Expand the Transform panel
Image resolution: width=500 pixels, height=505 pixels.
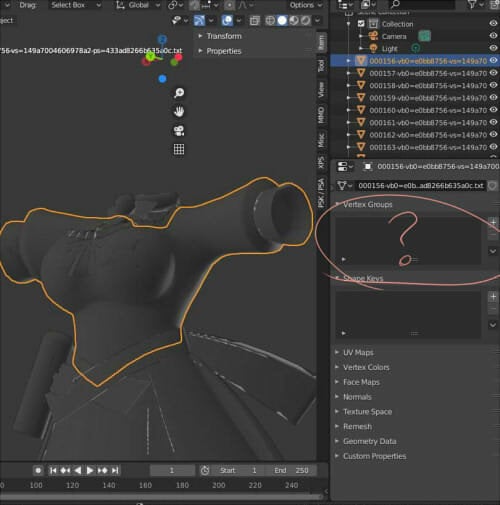click(224, 36)
